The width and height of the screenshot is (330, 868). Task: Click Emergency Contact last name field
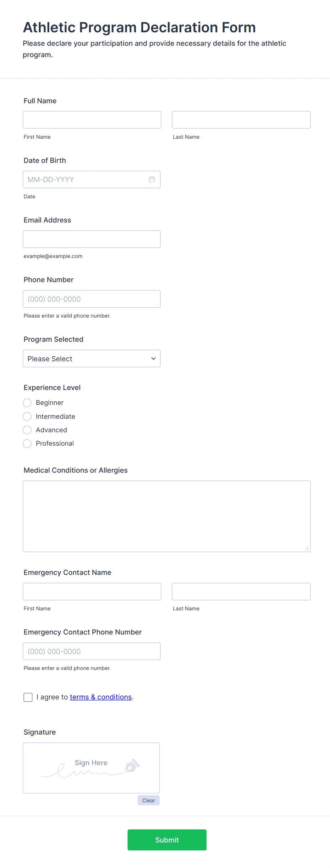coord(241,592)
